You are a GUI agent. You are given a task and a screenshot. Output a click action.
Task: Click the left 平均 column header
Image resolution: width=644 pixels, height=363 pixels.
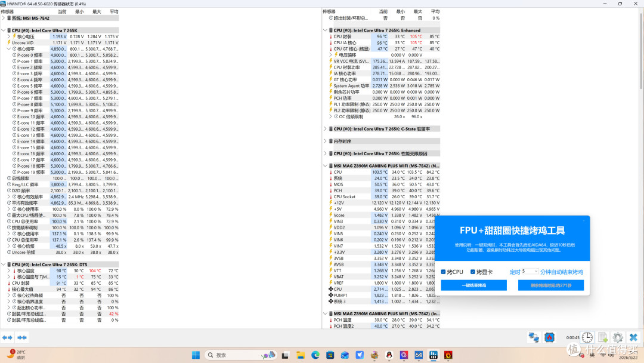pos(114,11)
